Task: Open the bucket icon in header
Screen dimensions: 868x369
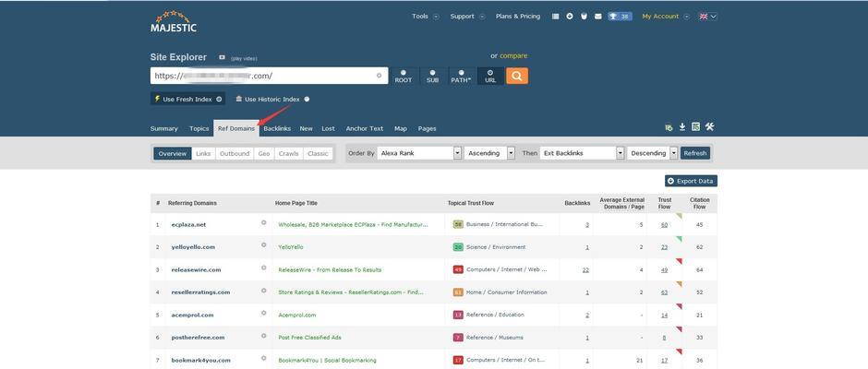Action: tap(584, 17)
